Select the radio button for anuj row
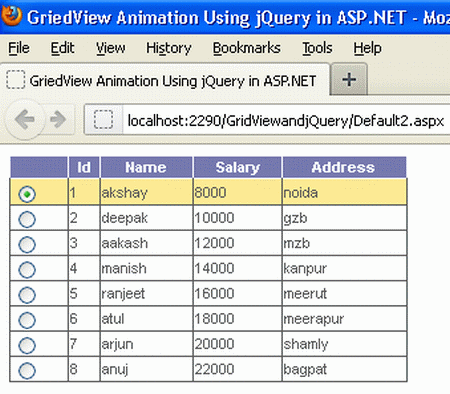450x394 pixels. 27,371
